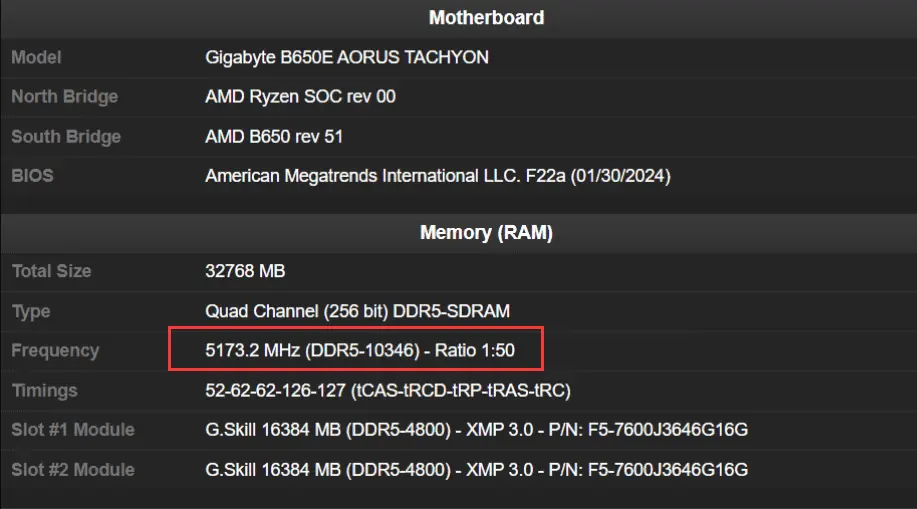Click Quad Channel DDR5-SDRAM value
917x509 pixels.
pyautogui.click(x=357, y=311)
